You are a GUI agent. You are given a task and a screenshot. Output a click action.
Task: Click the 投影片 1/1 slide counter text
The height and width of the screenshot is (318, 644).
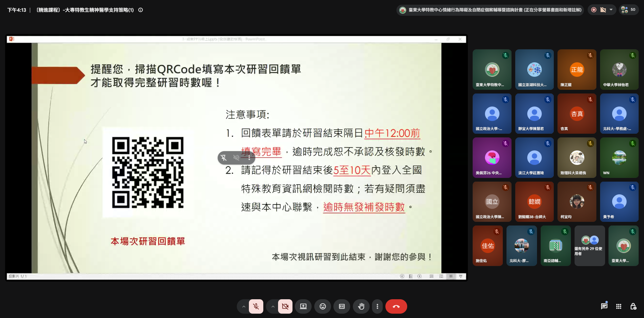click(17, 276)
